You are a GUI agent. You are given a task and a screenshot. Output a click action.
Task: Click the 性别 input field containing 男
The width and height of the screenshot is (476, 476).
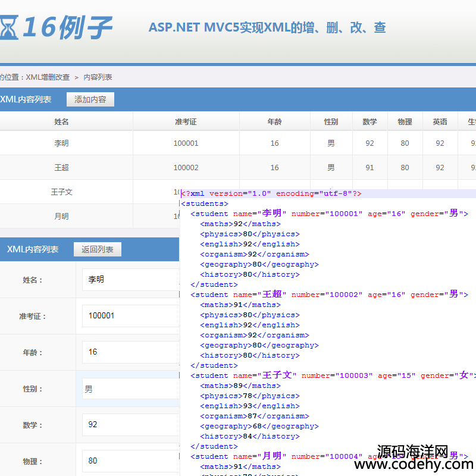(131, 389)
